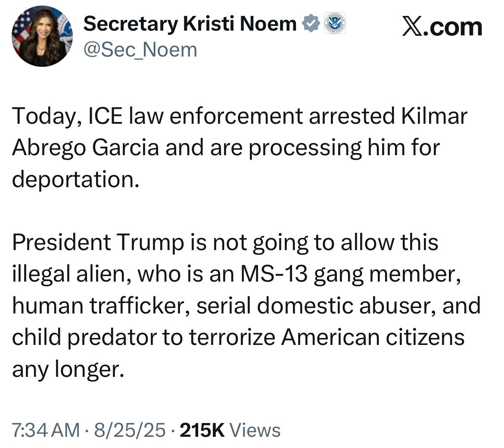This screenshot has height=448, width=504.
Task: Click the Homeland Security seal affiliation badge
Action: pos(334,23)
